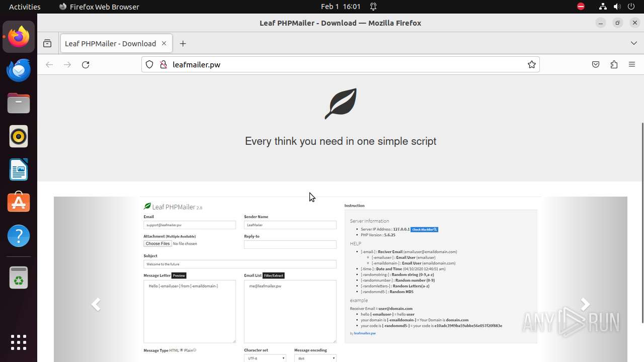Close the Leaf PHPMailer tab
The width and height of the screenshot is (644, 362).
(x=164, y=44)
